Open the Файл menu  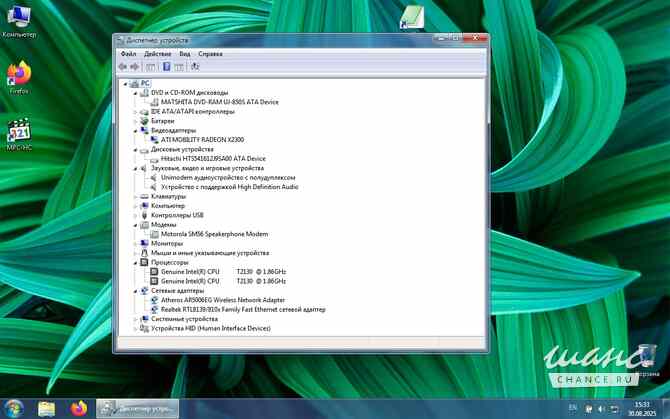[128, 54]
